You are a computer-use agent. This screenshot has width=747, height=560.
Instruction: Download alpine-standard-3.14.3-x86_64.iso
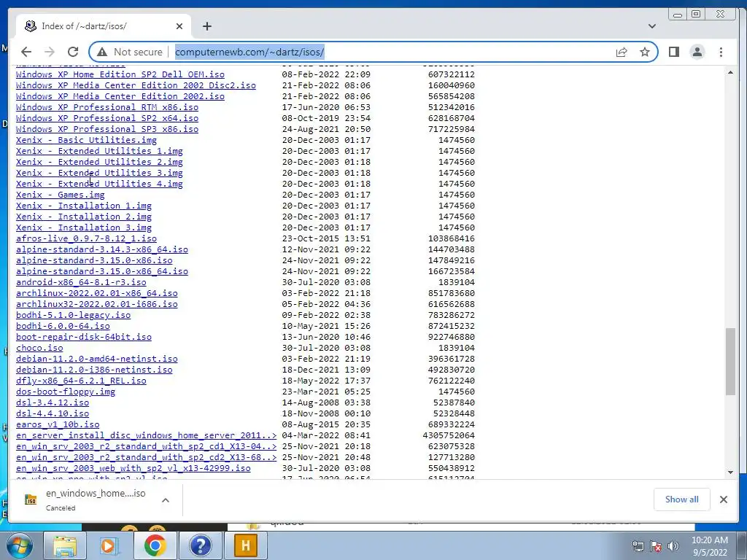tap(102, 249)
